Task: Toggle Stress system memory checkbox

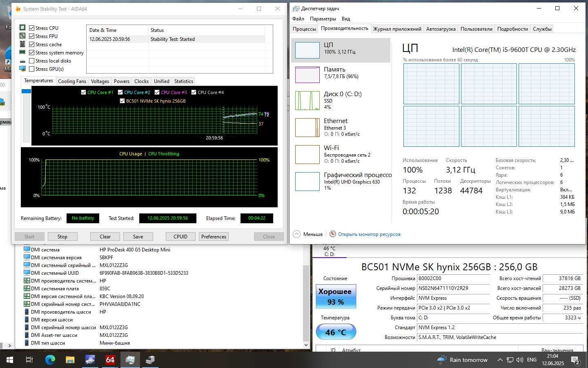Action: point(31,52)
